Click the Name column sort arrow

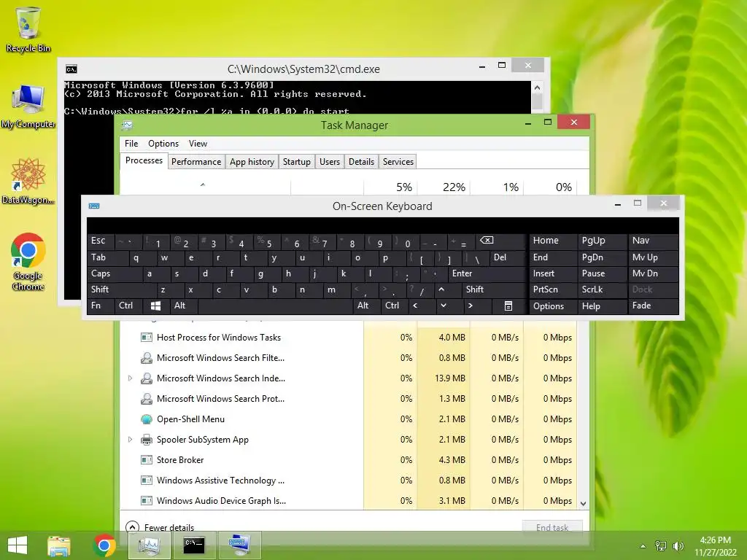pyautogui.click(x=203, y=184)
